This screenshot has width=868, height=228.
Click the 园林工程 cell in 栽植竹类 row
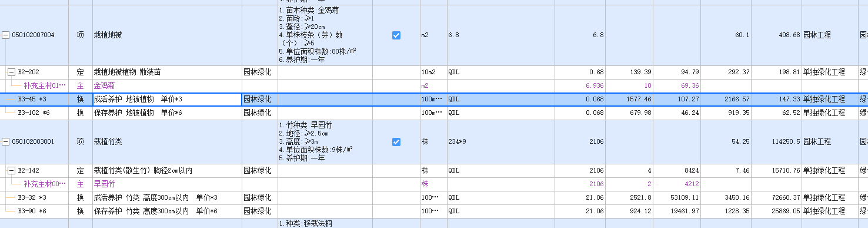point(817,142)
